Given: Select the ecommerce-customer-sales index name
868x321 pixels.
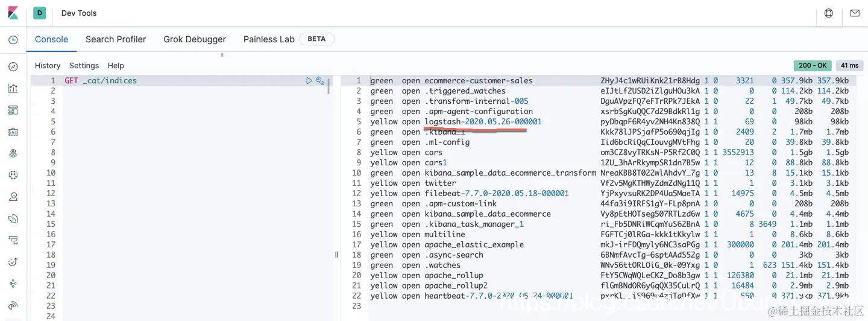Looking at the screenshot, I should 479,81.
